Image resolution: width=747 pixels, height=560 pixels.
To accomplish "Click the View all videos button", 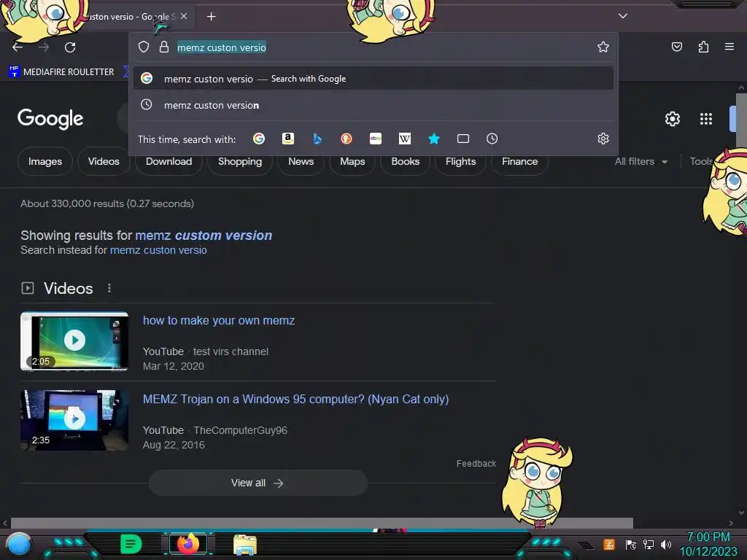I will [258, 483].
